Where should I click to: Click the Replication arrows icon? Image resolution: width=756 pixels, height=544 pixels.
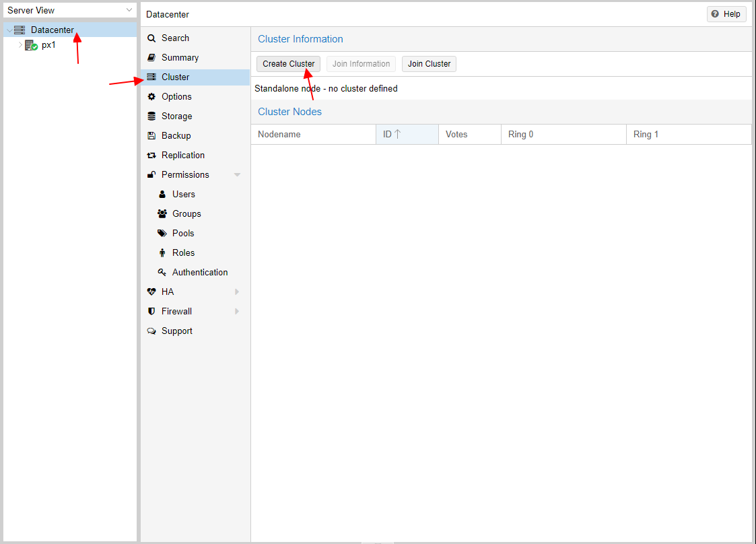click(151, 156)
